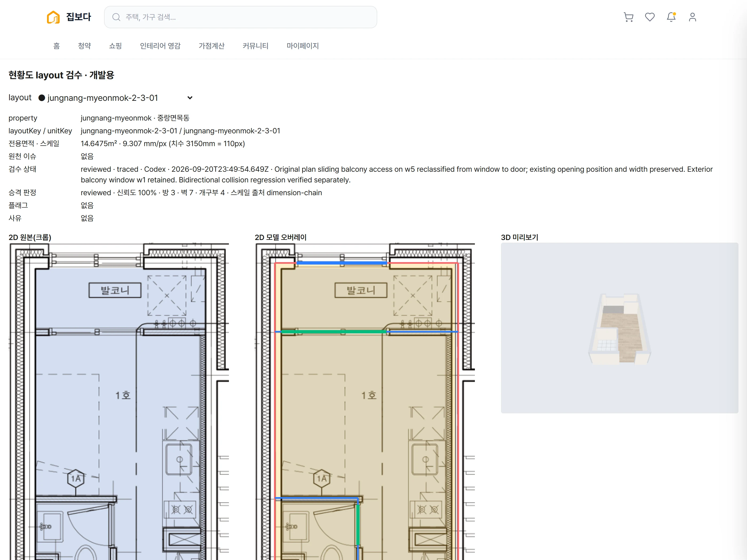The width and height of the screenshot is (747, 560).
Task: Click the 2D 원본(크롭) floor plan image
Action: pos(119,401)
